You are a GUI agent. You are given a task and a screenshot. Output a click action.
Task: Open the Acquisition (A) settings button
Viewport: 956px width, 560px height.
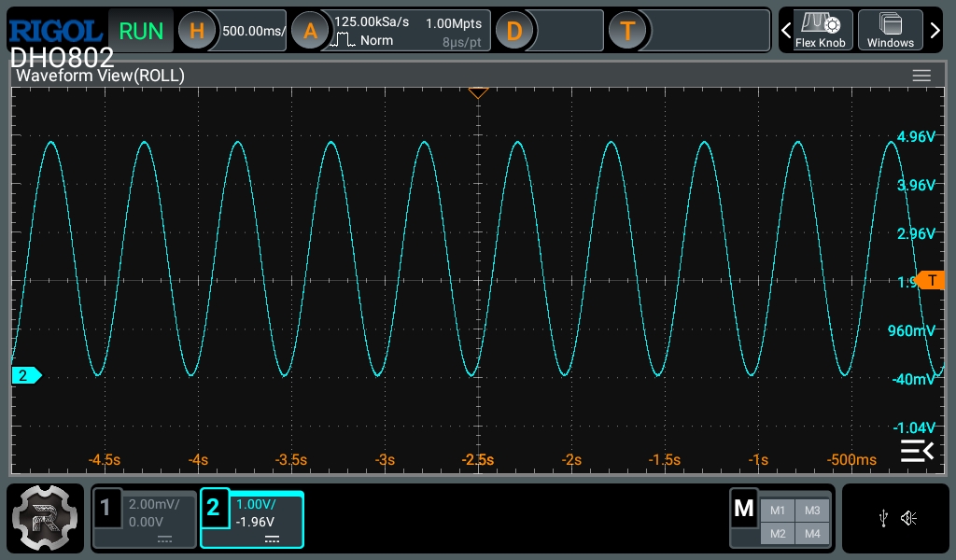click(310, 31)
